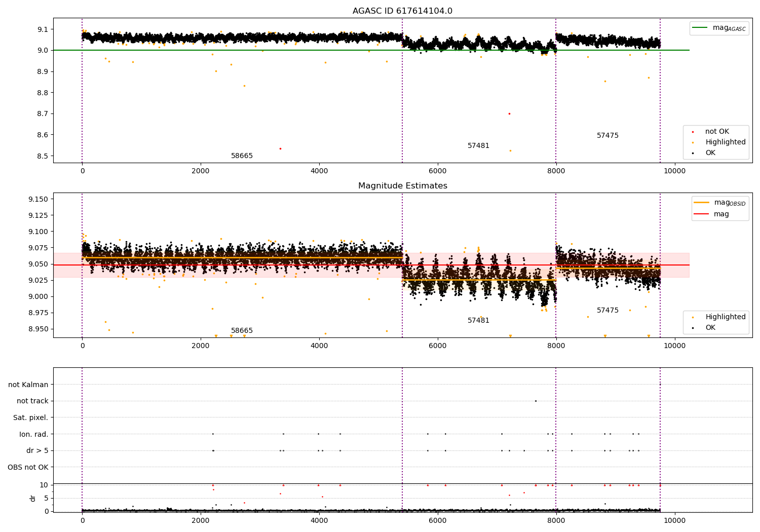Click the 8.5 y-axis tick label
The width and height of the screenshot is (760, 532).
43,156
